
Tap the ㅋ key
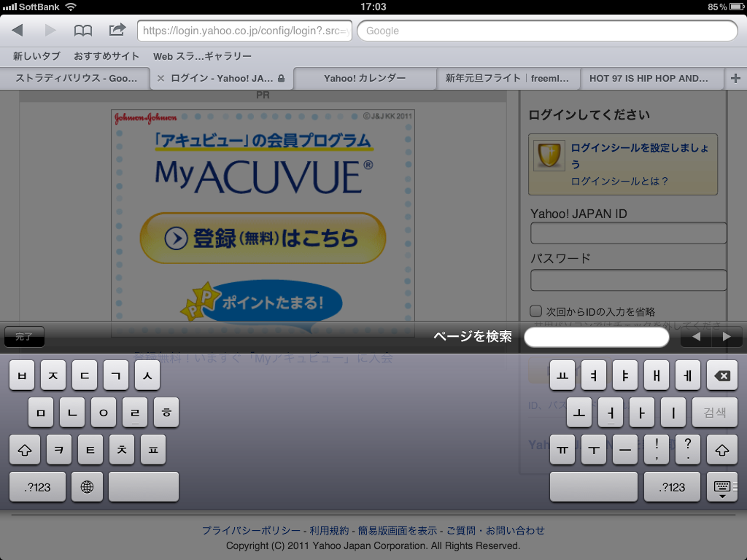(59, 450)
